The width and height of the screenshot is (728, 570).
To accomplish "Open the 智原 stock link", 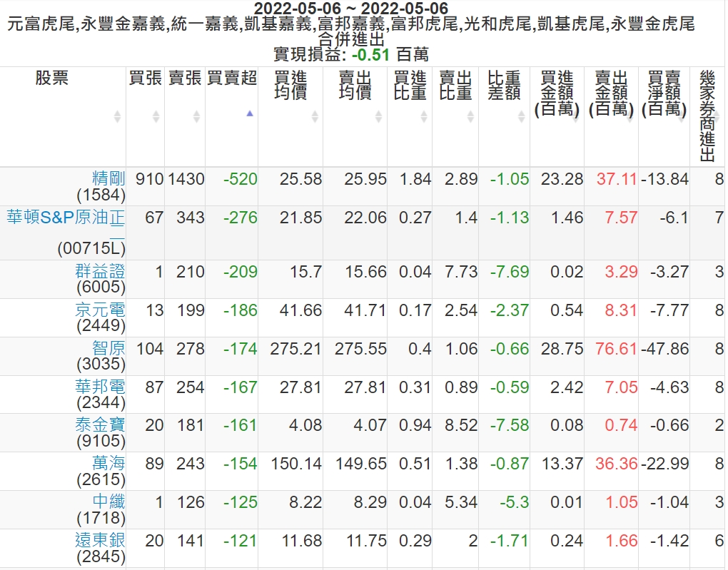I will (x=108, y=349).
